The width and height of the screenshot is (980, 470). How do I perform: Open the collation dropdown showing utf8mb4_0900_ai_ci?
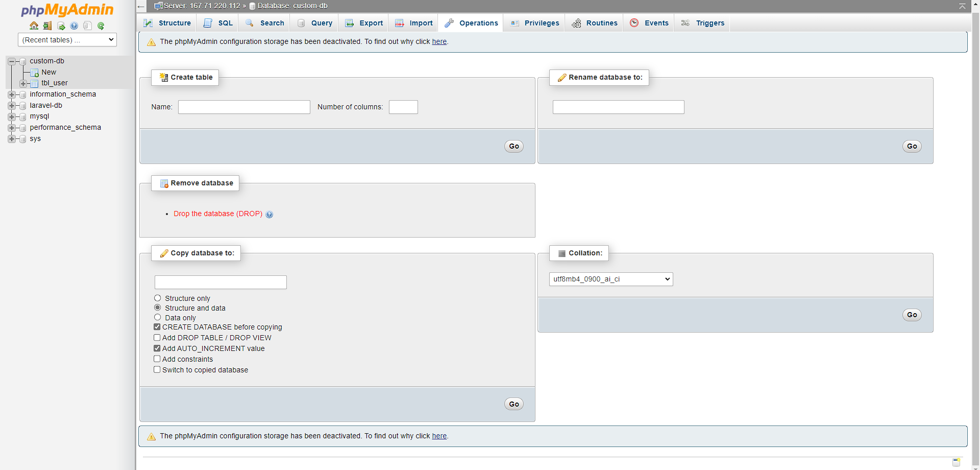tap(611, 279)
